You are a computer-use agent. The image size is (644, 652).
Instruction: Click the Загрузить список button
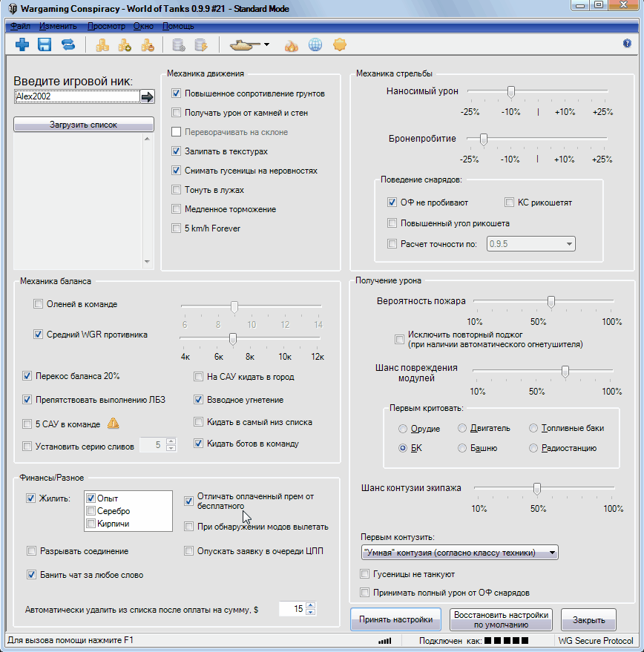click(x=84, y=125)
